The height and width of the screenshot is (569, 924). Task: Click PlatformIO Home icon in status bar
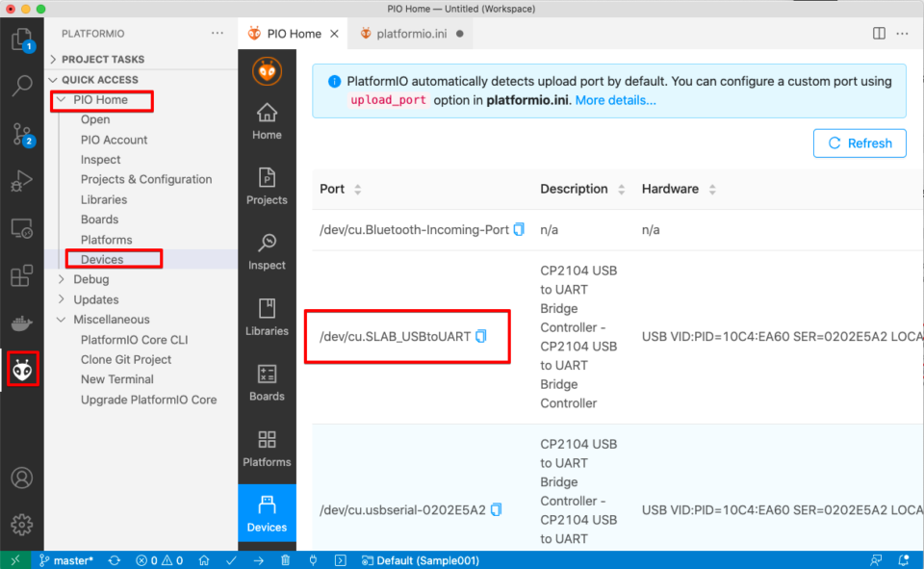tap(204, 560)
